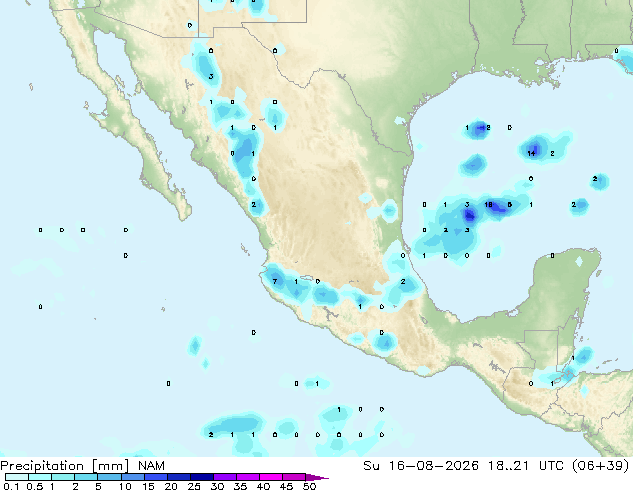
Task: Click the legend scale label '30'
Action: click(x=218, y=486)
